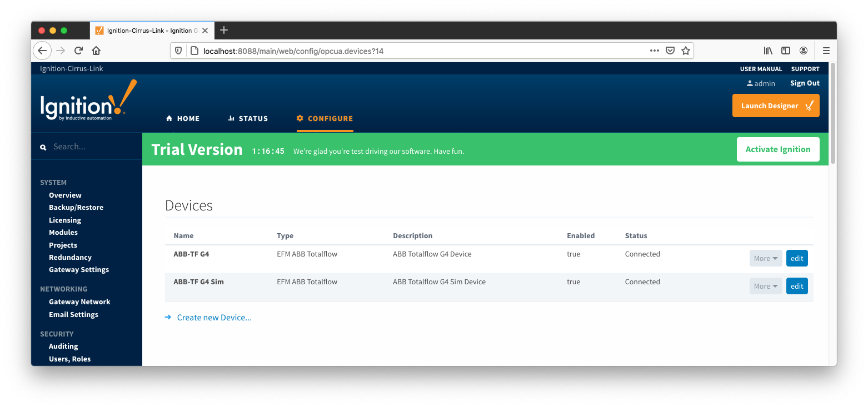Open Users, Roles page

[x=69, y=359]
